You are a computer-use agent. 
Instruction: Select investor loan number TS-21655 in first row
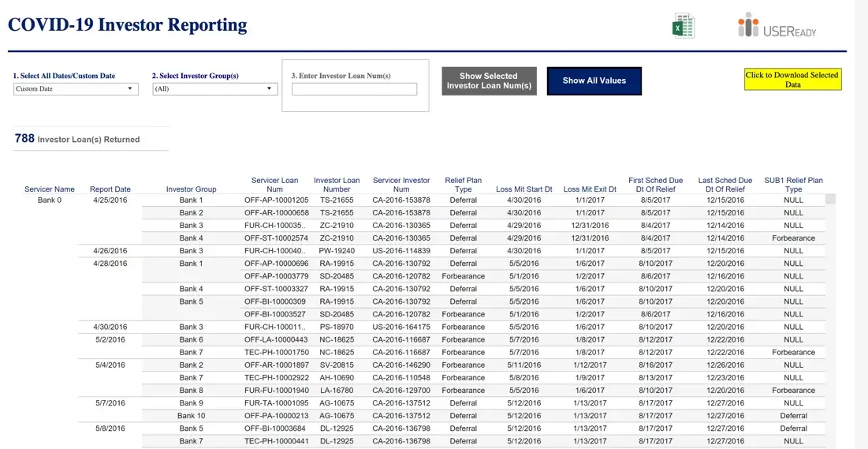tap(337, 200)
